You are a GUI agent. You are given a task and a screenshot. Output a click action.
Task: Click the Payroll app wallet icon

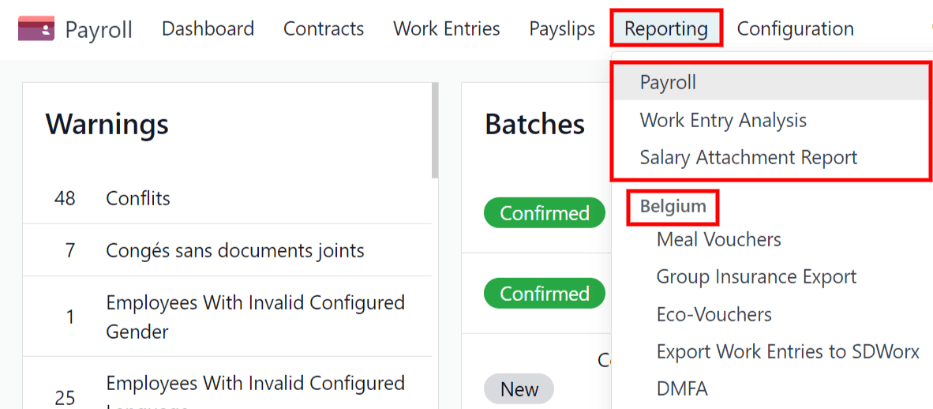point(36,29)
